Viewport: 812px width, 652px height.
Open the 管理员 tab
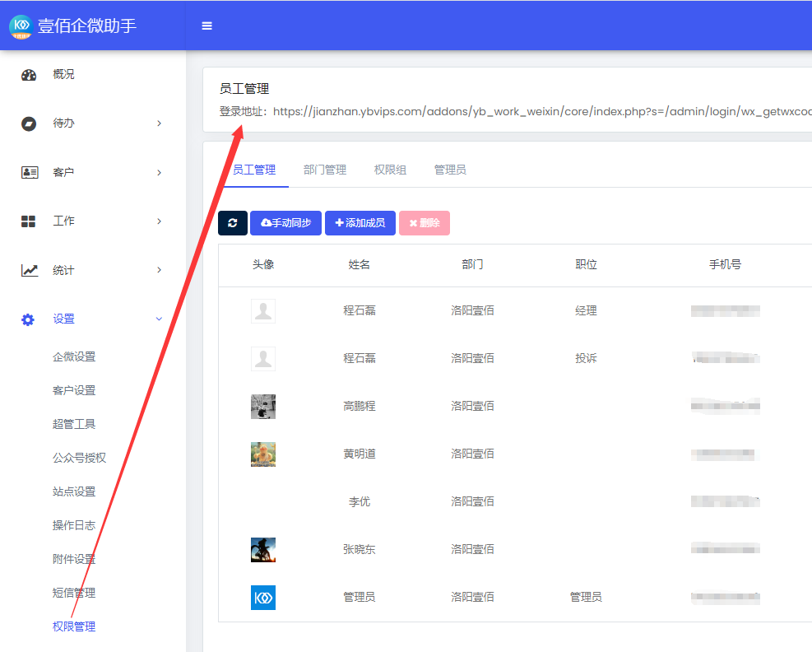click(x=450, y=170)
